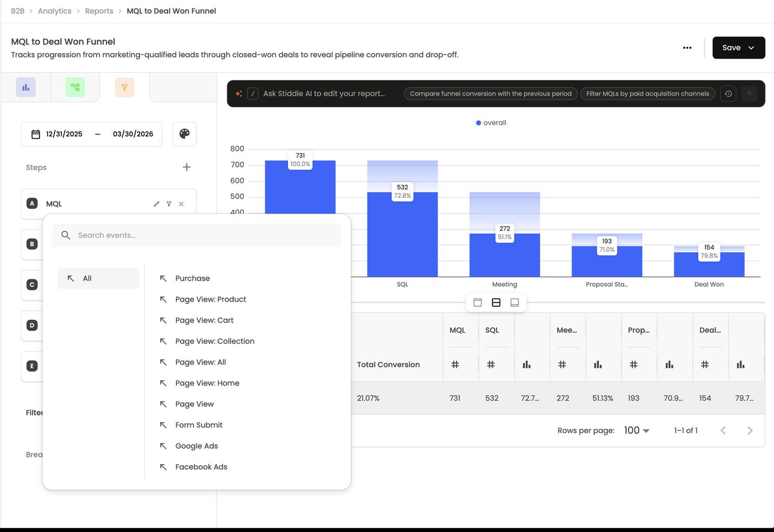Select the orange funnel tab
This screenshot has height=532, width=774.
click(x=124, y=87)
